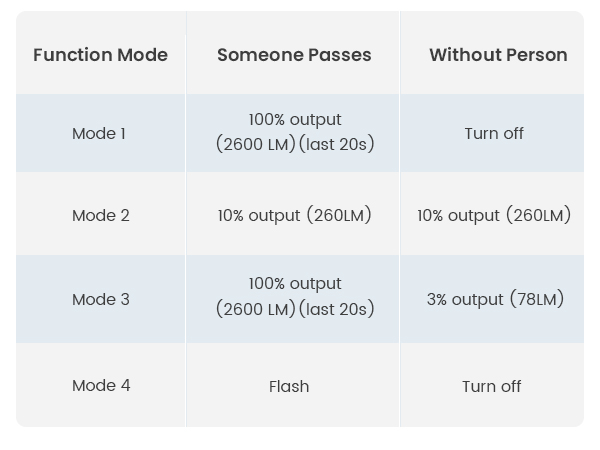
Task: Select the Mode 1 row label
Action: pyautogui.click(x=99, y=133)
